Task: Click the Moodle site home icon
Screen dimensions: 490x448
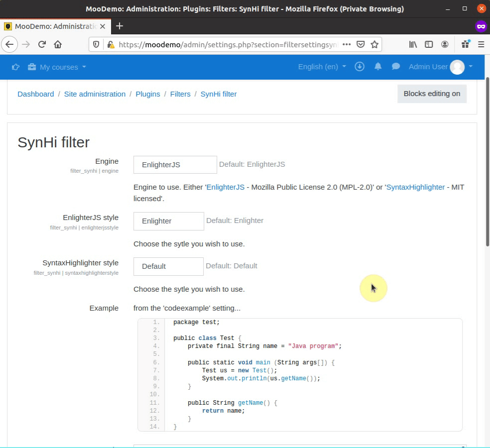Action: click(15, 67)
